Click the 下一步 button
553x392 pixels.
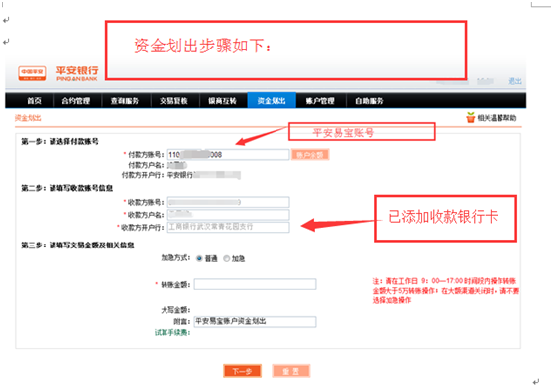click(242, 371)
